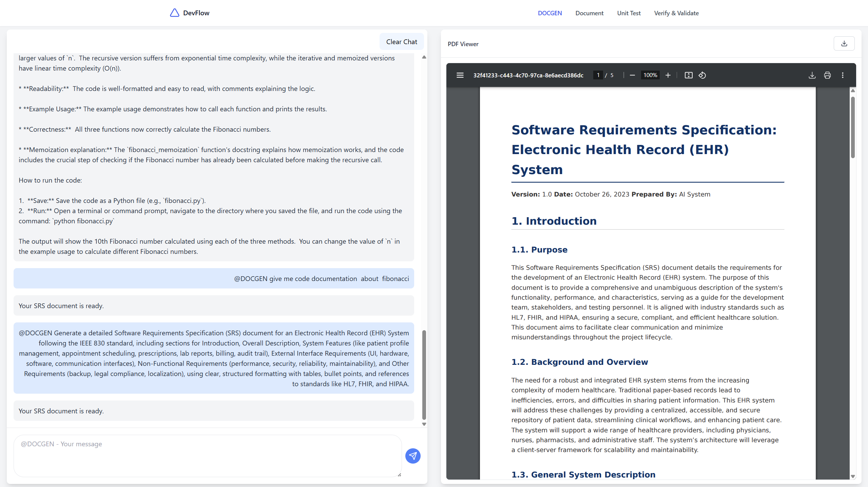
Task: Click the fit-to-page icon in PDF toolbar
Action: [689, 75]
